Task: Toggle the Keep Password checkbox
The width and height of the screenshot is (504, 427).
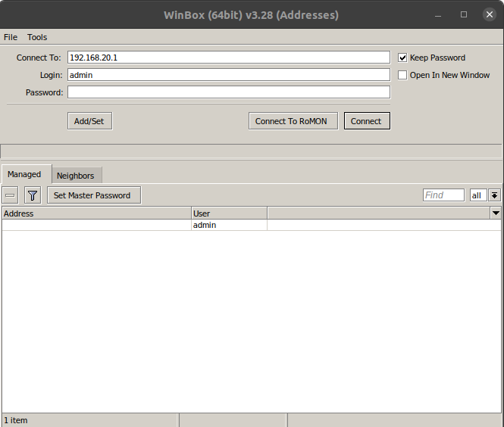Action: pos(403,58)
